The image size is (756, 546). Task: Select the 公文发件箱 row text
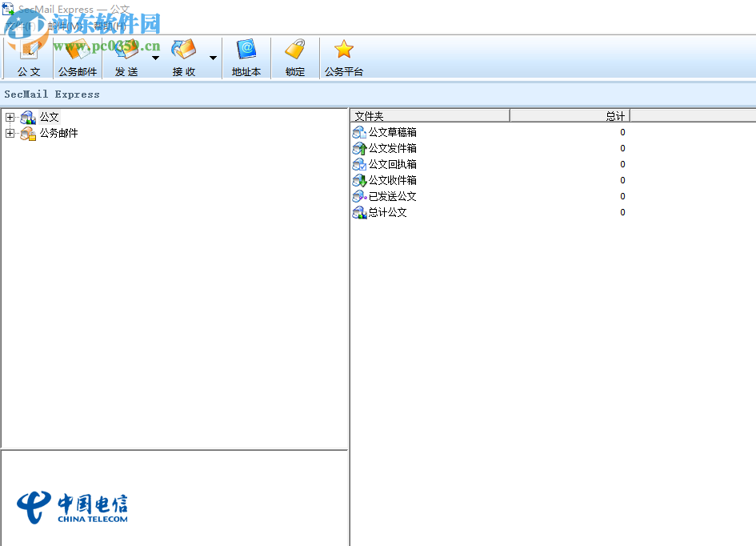click(x=393, y=148)
